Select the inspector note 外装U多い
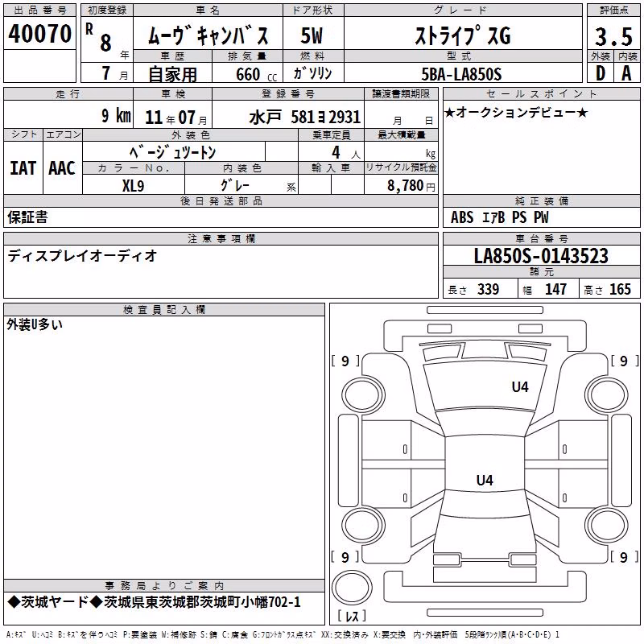Image resolution: width=644 pixels, height=644 pixels. click(35, 324)
